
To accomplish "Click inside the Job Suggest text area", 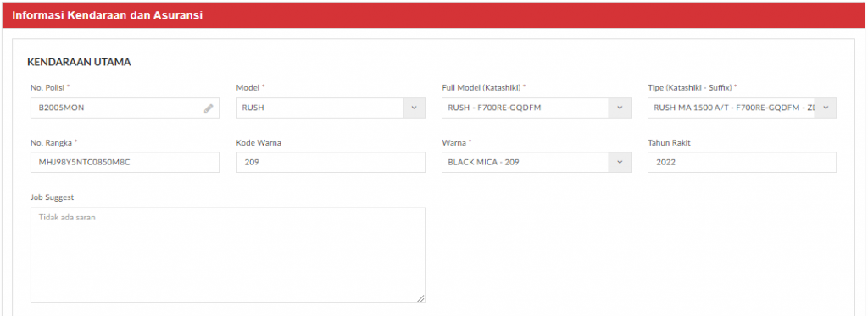I will (227, 255).
